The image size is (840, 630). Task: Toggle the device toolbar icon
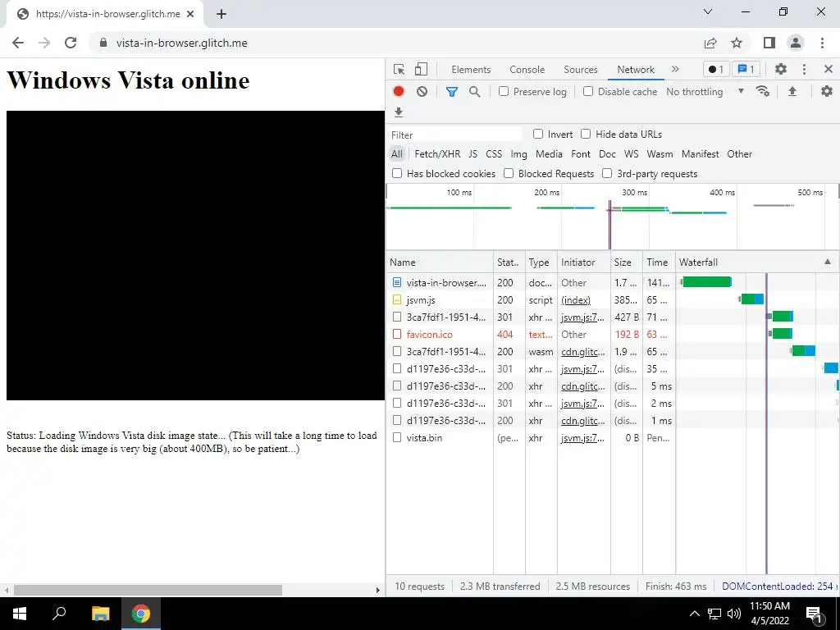pyautogui.click(x=421, y=69)
